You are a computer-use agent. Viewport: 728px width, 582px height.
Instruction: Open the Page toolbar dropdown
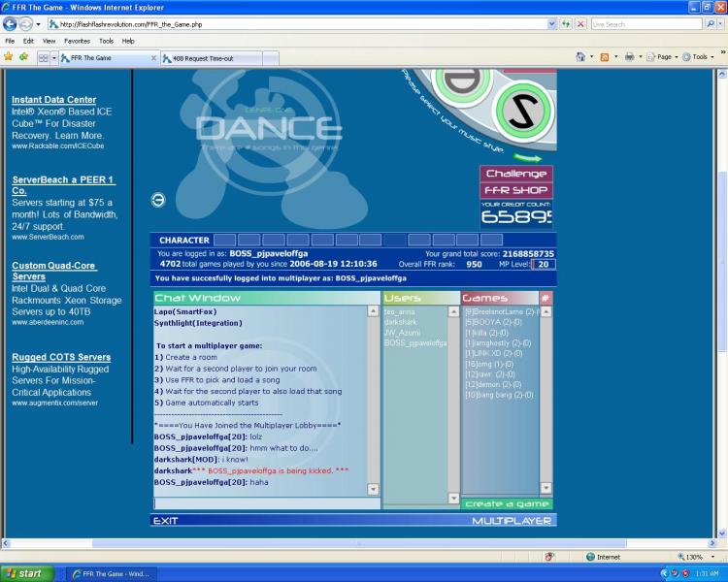tap(662, 56)
